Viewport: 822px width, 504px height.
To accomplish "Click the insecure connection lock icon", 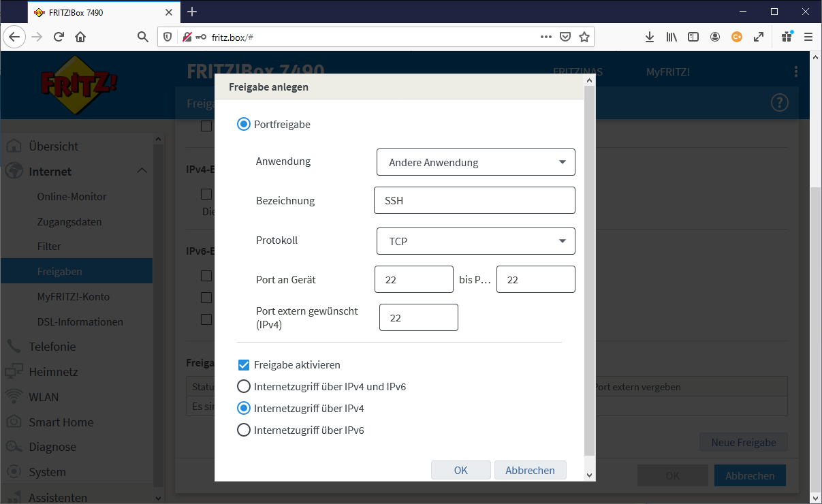I will click(x=187, y=37).
